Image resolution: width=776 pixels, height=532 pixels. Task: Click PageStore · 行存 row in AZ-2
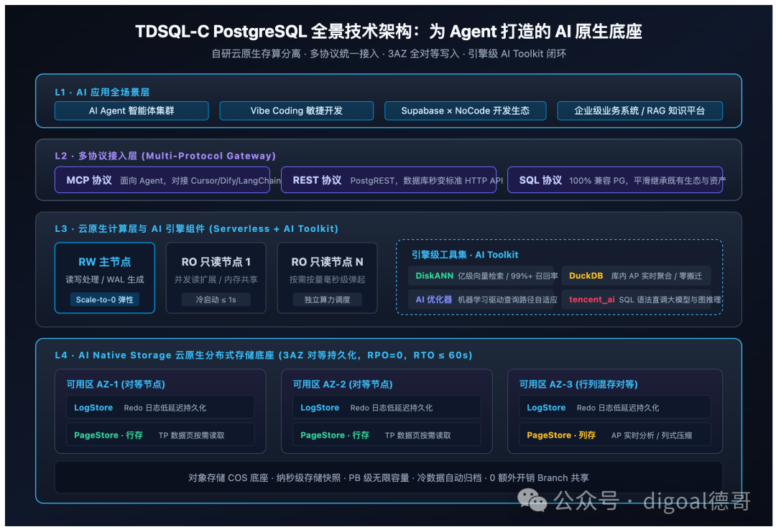click(x=387, y=435)
